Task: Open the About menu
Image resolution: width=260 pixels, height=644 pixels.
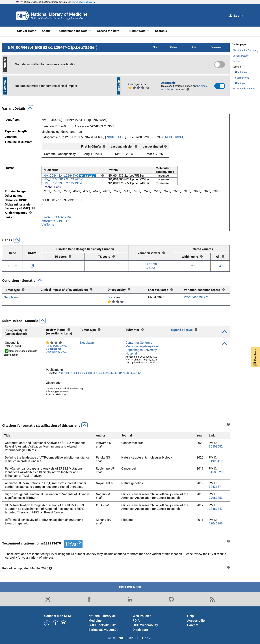Action: [47, 31]
